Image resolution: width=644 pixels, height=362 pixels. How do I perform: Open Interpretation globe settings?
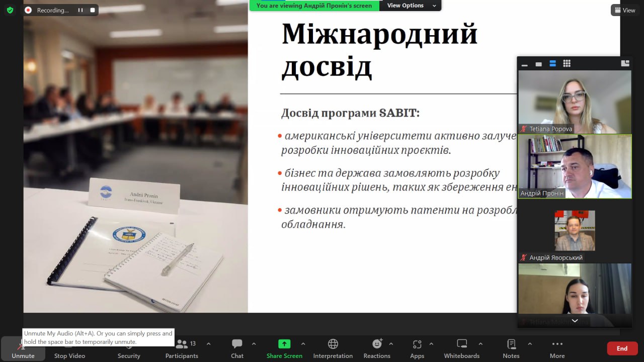(x=333, y=348)
